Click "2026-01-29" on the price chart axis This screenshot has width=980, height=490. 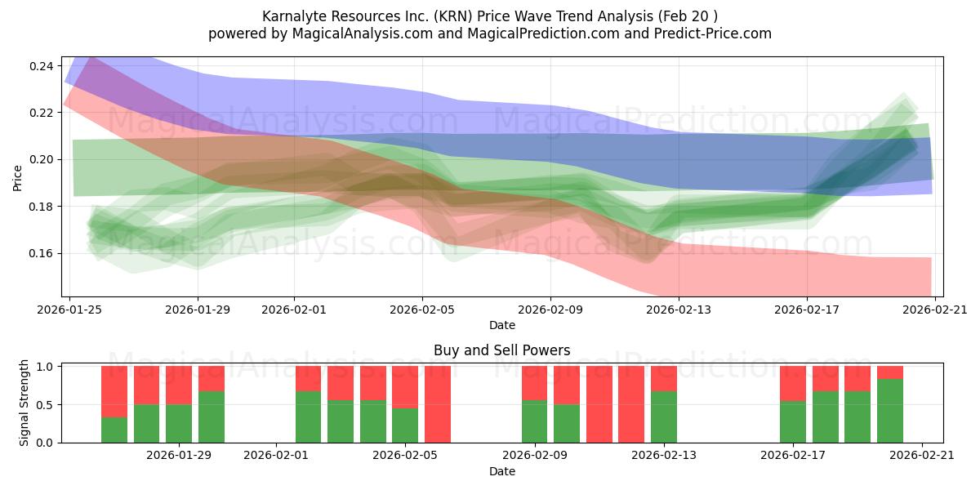[198, 310]
